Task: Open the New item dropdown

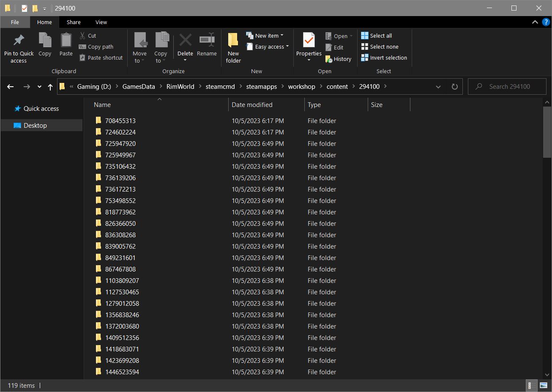Action: point(266,35)
